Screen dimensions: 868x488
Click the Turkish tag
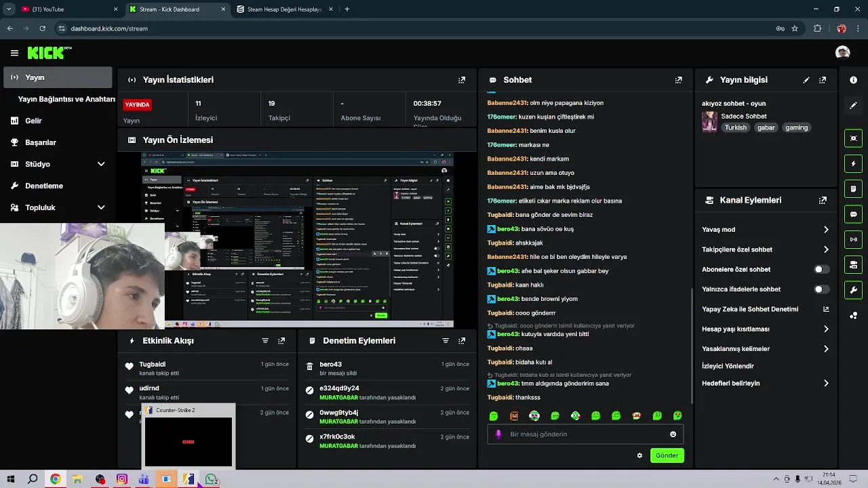[735, 127]
